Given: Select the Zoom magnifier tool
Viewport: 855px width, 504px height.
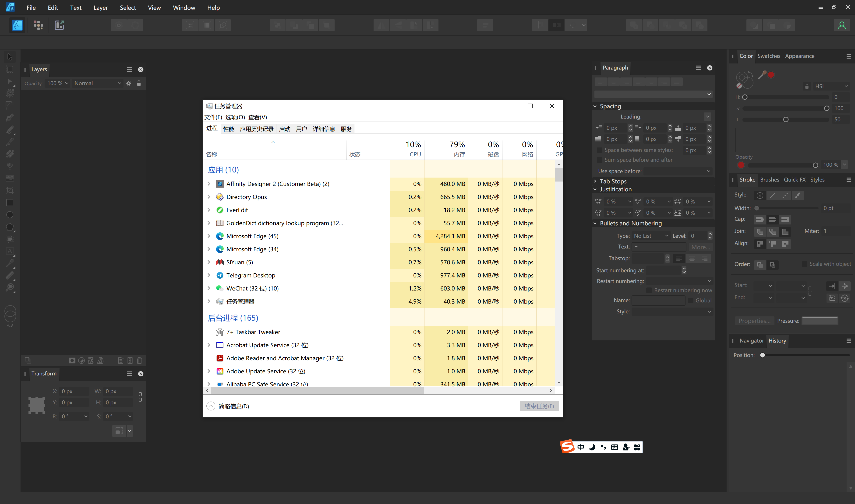Looking at the screenshot, I should click(10, 288).
